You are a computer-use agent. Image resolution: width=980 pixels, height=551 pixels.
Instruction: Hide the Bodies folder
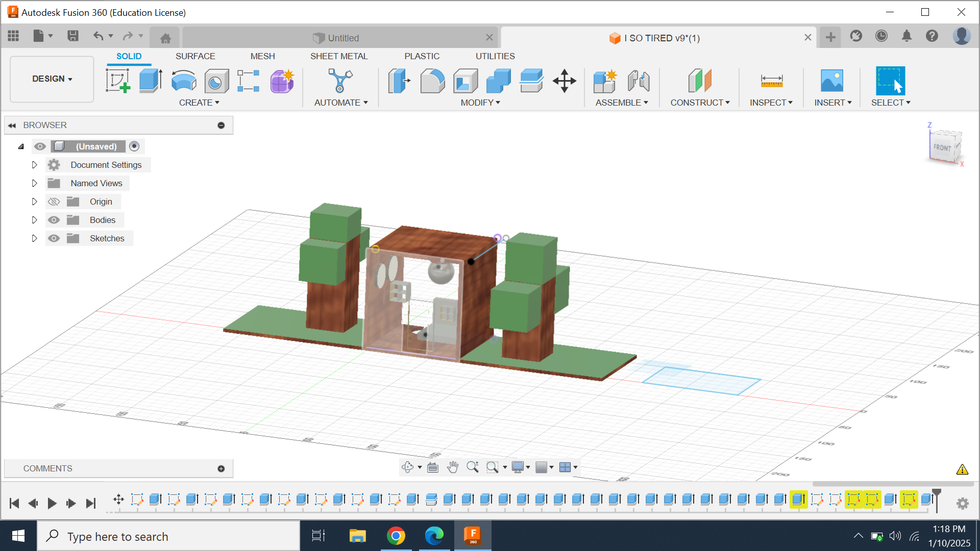(54, 220)
